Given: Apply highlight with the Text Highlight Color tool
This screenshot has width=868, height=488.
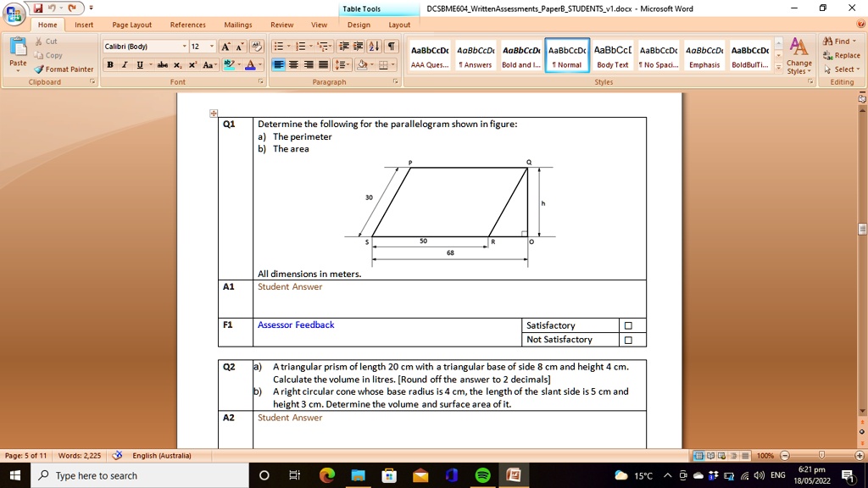Looking at the screenshot, I should tap(228, 64).
